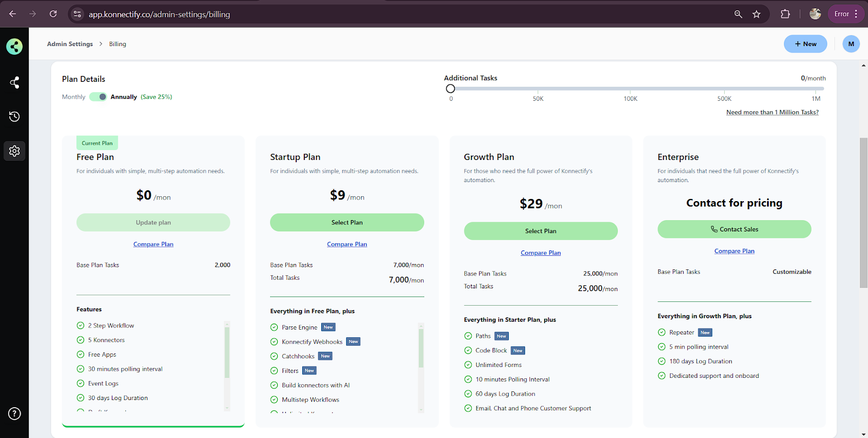Image resolution: width=868 pixels, height=438 pixels.
Task: Open Compare Plan link under Startup Plan
Action: pos(347,244)
